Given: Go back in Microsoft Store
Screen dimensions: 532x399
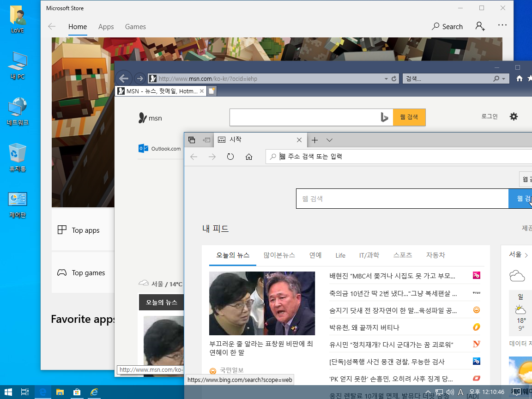Looking at the screenshot, I should [x=52, y=26].
